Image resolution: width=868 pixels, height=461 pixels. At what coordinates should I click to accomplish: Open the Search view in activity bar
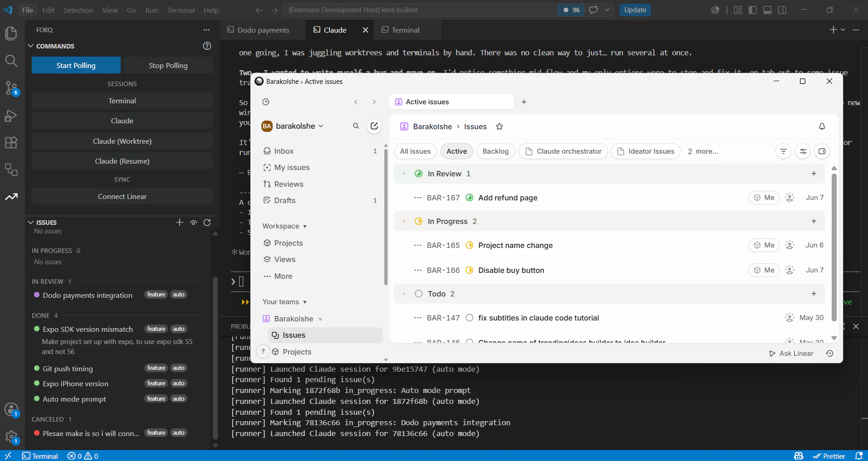[11, 61]
